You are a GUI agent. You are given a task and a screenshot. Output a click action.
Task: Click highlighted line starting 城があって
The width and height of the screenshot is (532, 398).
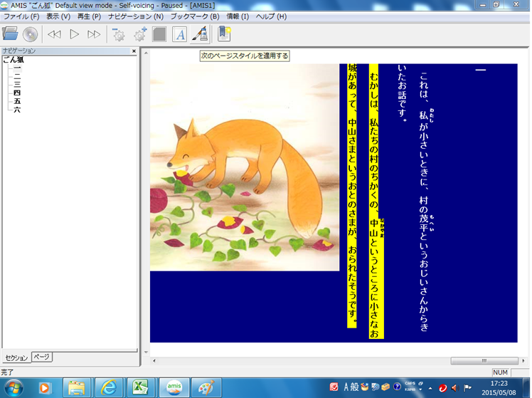pos(352,196)
